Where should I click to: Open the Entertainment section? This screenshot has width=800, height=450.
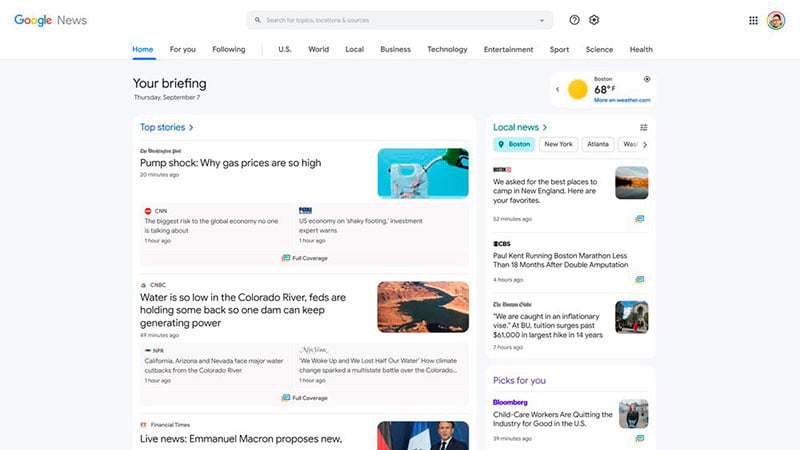click(x=509, y=49)
